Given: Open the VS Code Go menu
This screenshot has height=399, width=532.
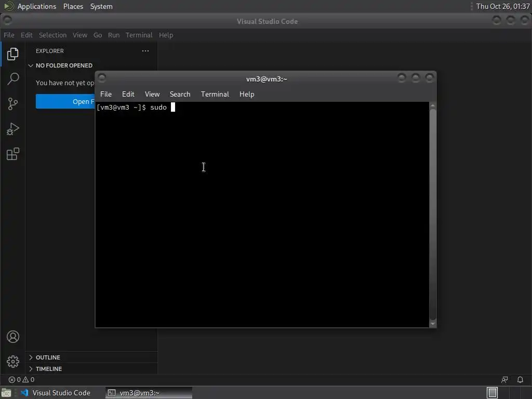Looking at the screenshot, I should 98,35.
